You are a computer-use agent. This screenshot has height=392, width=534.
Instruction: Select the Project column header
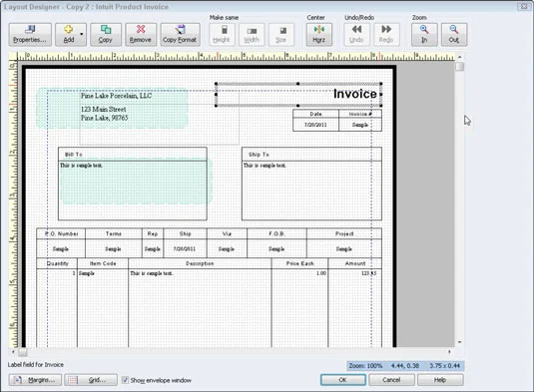(344, 233)
